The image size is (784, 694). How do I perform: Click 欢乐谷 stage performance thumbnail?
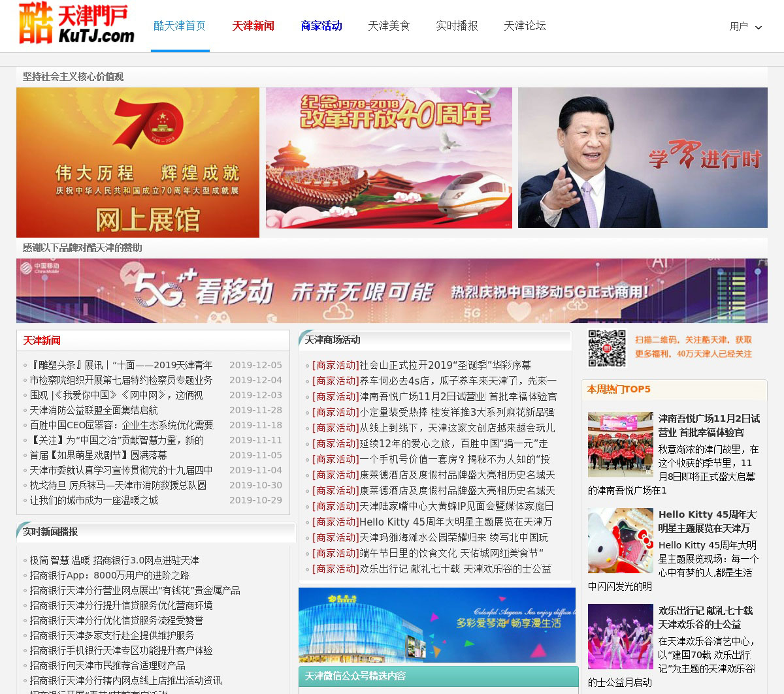(620, 637)
